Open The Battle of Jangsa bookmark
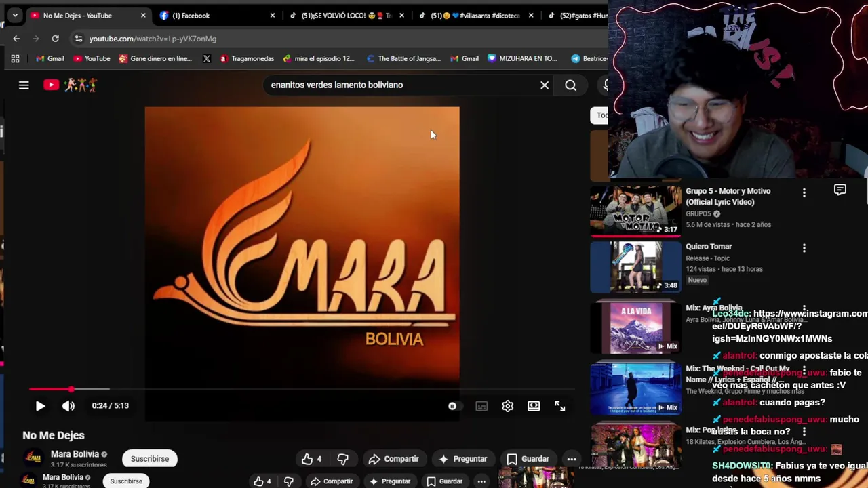868x488 pixels. [x=403, y=59]
